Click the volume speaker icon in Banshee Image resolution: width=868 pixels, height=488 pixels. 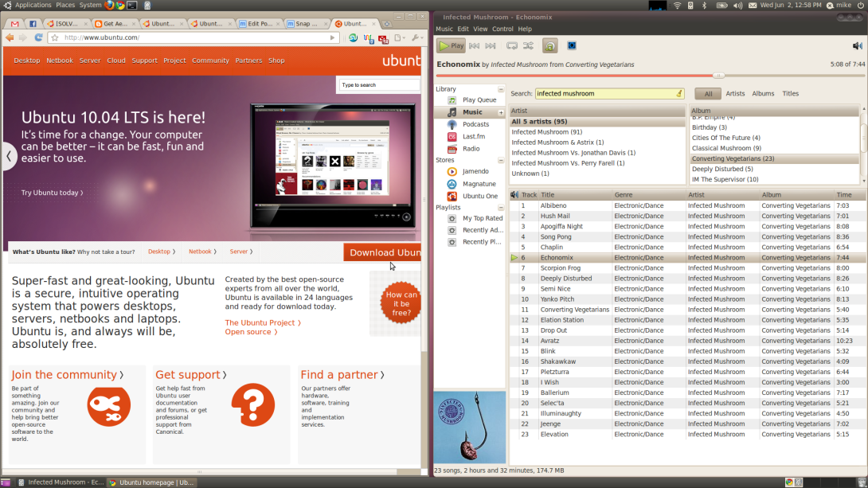(x=857, y=46)
